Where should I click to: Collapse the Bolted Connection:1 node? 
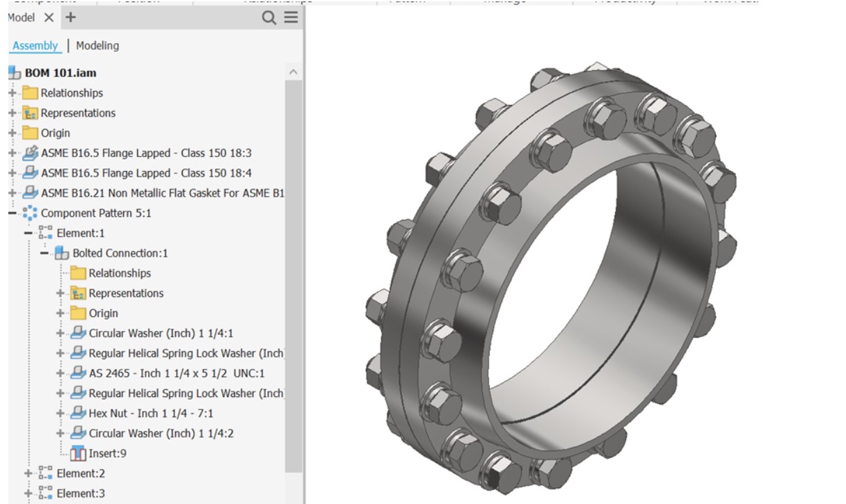(x=45, y=254)
